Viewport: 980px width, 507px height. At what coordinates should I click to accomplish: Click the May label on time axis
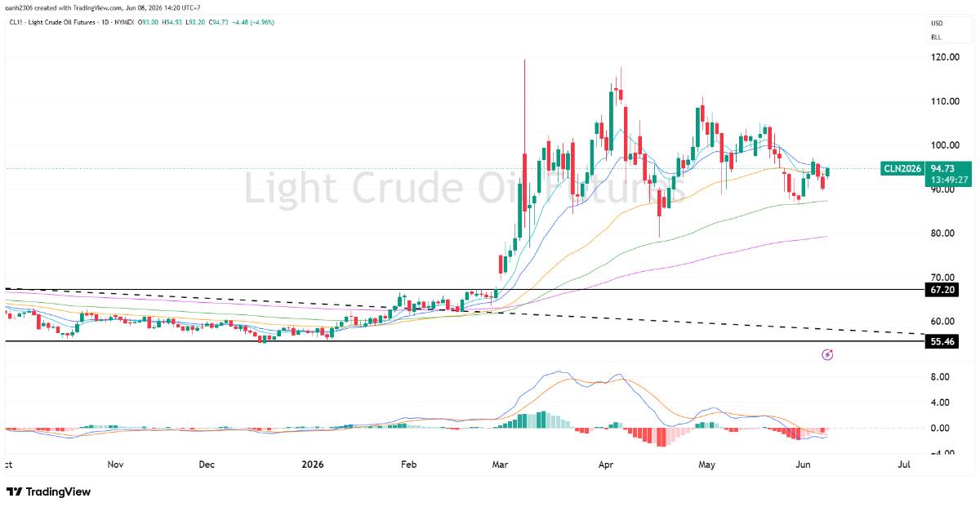pyautogui.click(x=707, y=465)
